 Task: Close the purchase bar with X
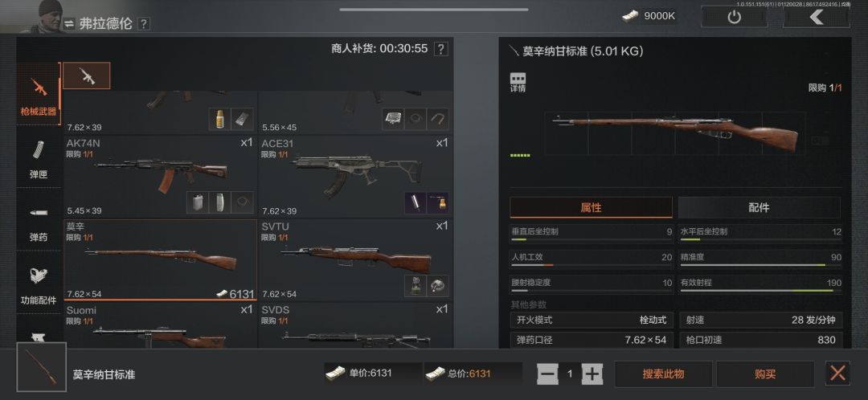tap(837, 373)
